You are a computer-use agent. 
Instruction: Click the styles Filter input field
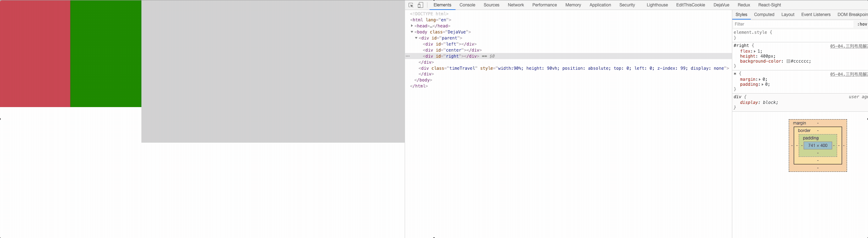pos(792,24)
